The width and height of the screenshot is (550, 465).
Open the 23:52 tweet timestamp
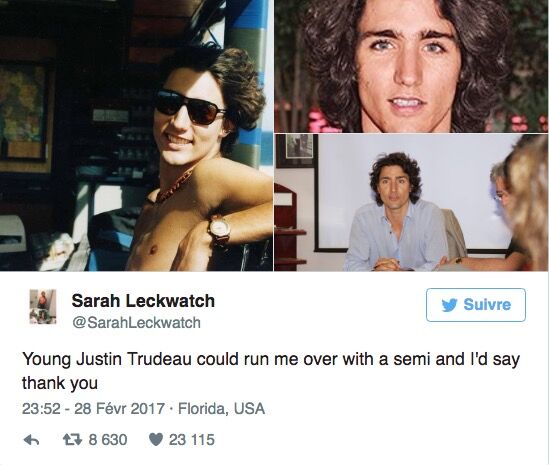[x=41, y=409]
